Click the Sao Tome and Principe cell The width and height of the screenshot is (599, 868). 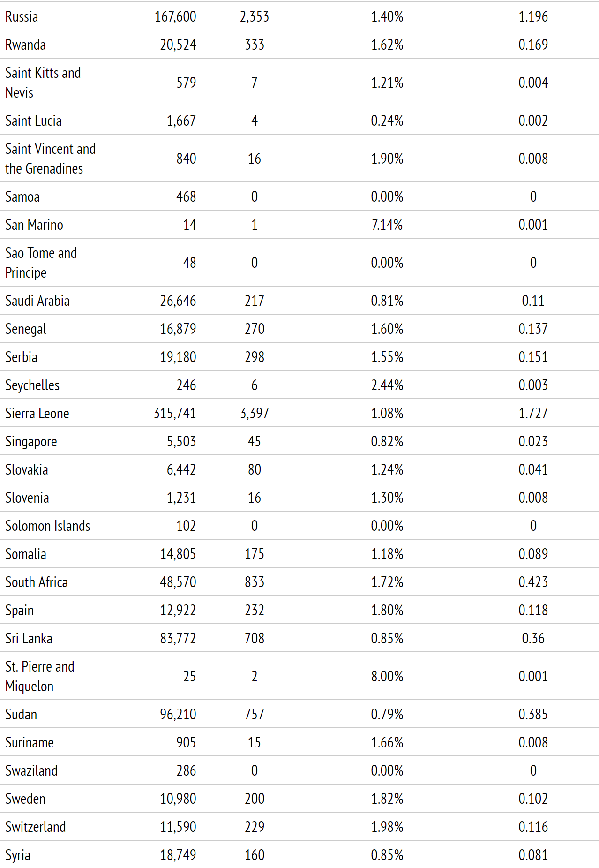41,263
